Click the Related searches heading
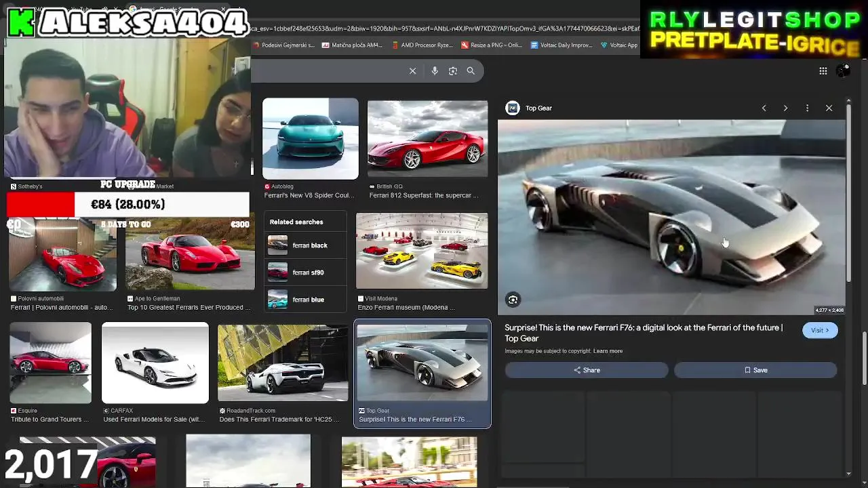The height and width of the screenshot is (488, 868). point(296,222)
